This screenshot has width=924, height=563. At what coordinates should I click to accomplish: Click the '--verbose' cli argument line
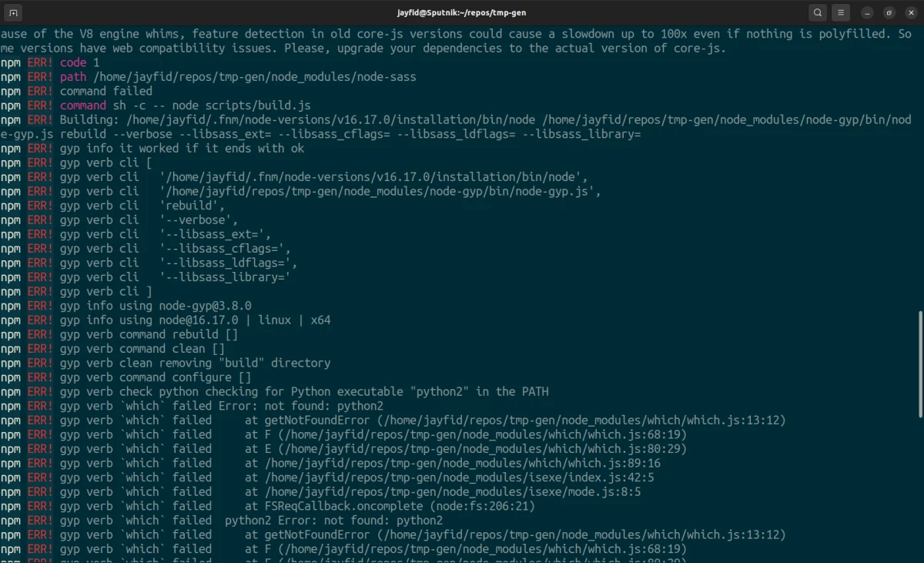point(119,220)
